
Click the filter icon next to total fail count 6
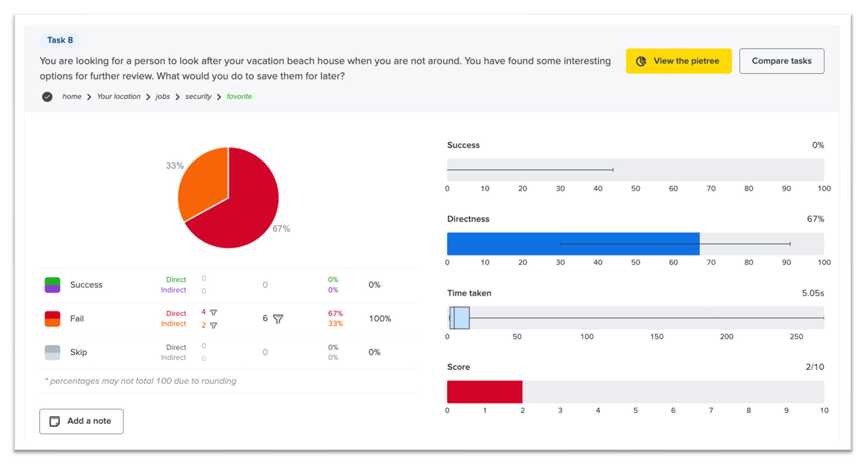click(x=278, y=319)
